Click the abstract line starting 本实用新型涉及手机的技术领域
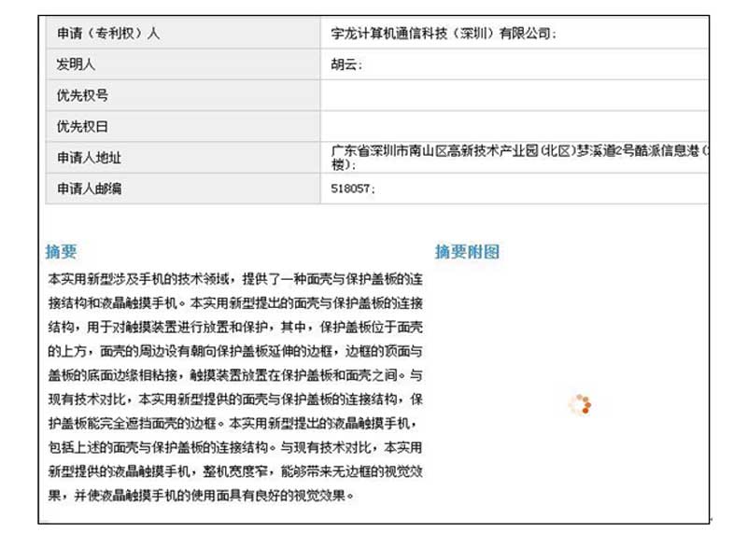 point(235,278)
